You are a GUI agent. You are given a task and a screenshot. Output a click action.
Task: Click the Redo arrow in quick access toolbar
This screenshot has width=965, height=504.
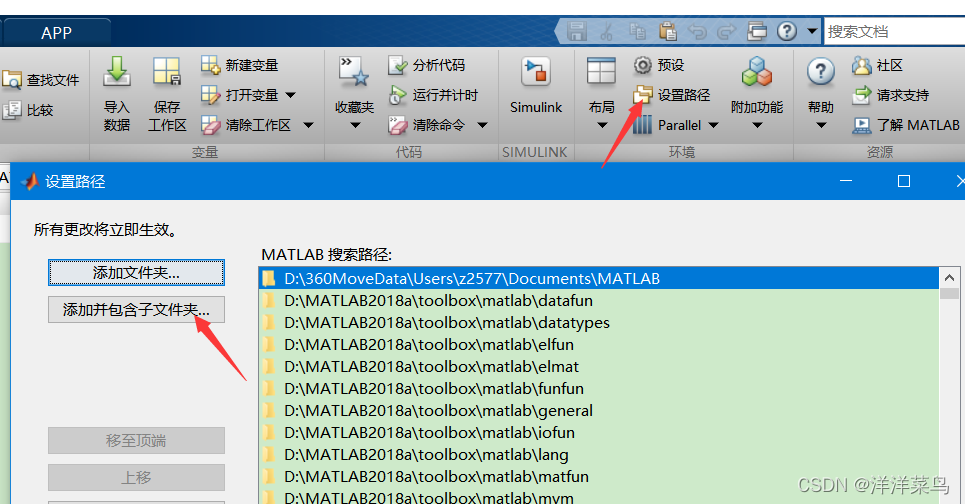727,31
